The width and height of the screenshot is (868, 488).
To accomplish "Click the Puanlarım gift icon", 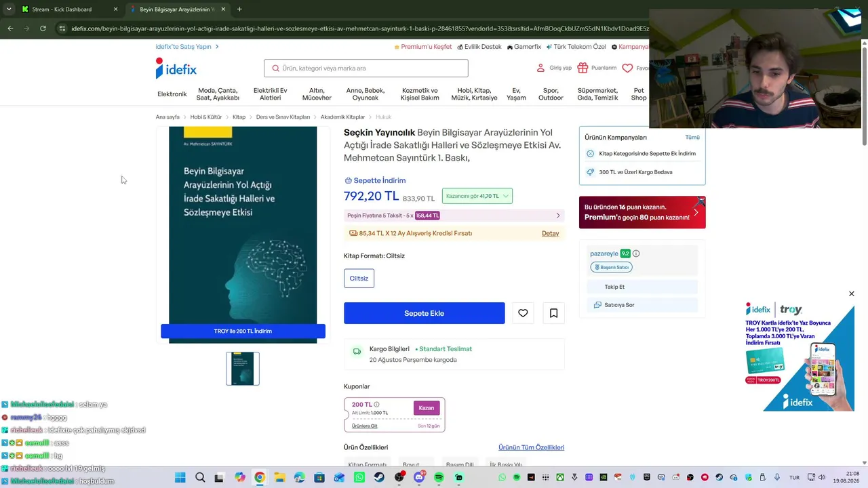I will pyautogui.click(x=583, y=68).
